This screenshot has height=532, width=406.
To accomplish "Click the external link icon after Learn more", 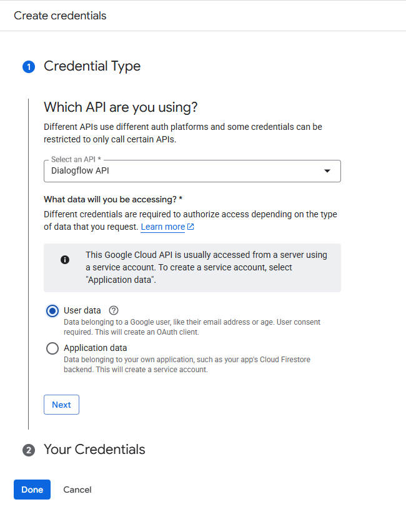I will (x=191, y=227).
